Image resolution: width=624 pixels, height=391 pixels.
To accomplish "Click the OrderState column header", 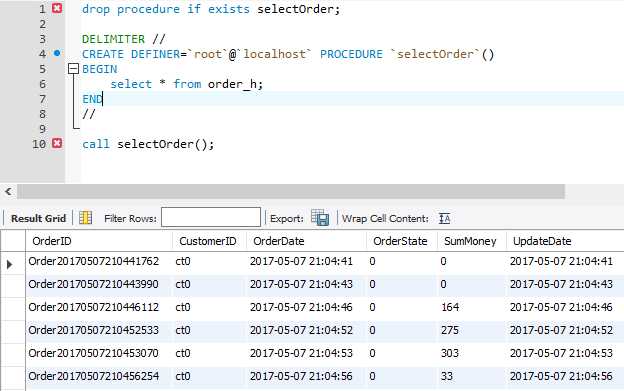I will pos(401,241).
